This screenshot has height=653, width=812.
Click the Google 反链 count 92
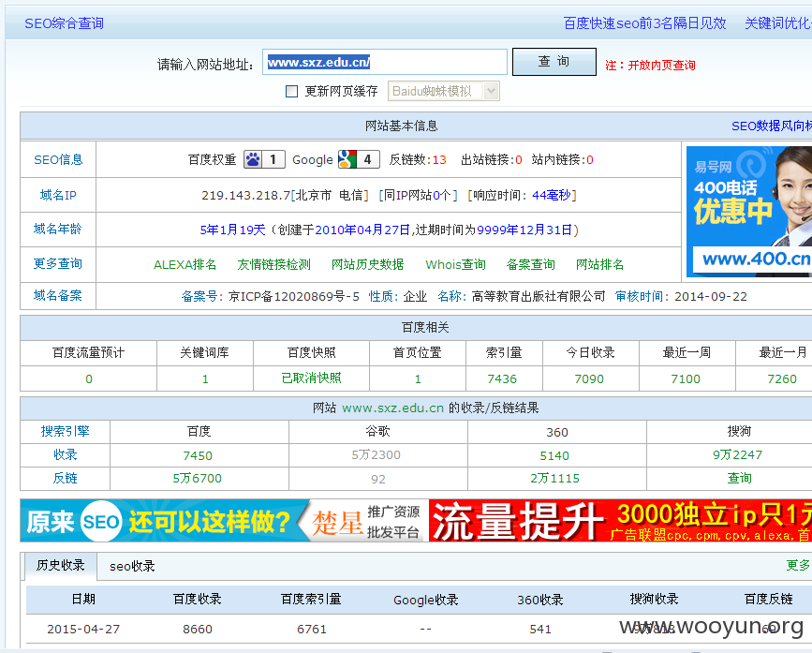[x=378, y=479]
